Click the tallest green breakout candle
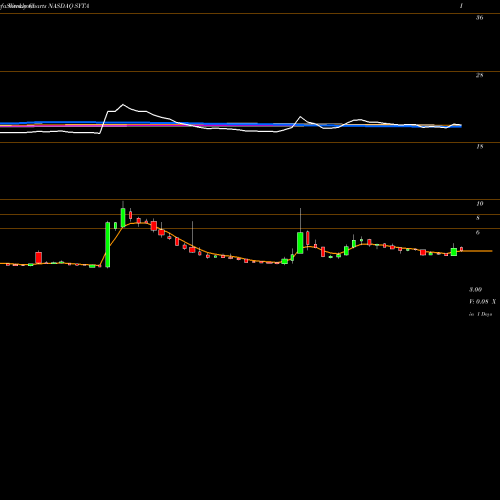 coord(108,245)
